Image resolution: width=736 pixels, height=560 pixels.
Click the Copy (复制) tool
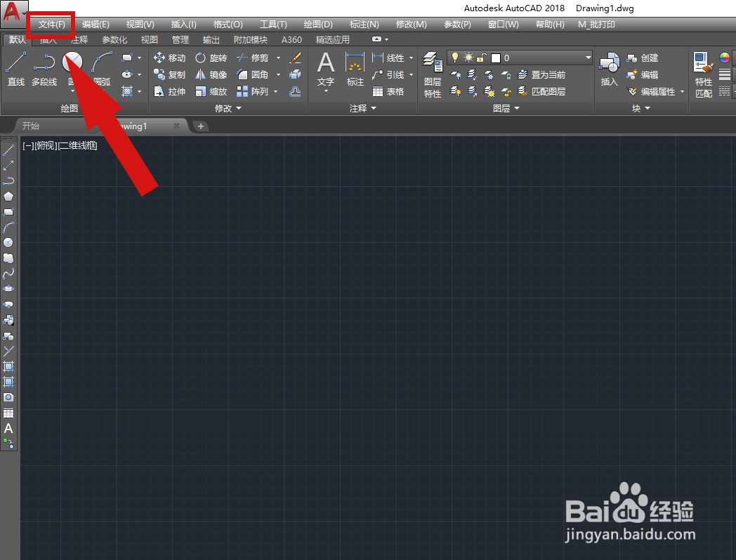169,74
